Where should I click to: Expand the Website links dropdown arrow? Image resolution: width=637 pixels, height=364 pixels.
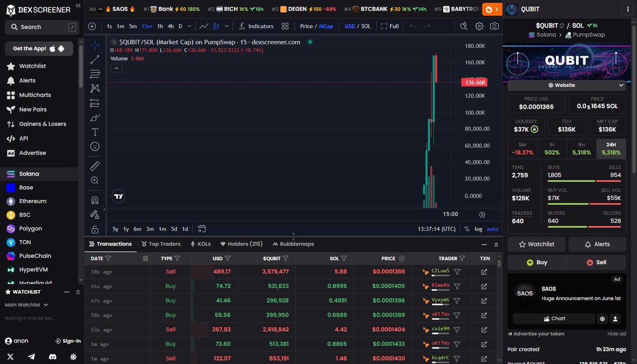[x=622, y=85]
